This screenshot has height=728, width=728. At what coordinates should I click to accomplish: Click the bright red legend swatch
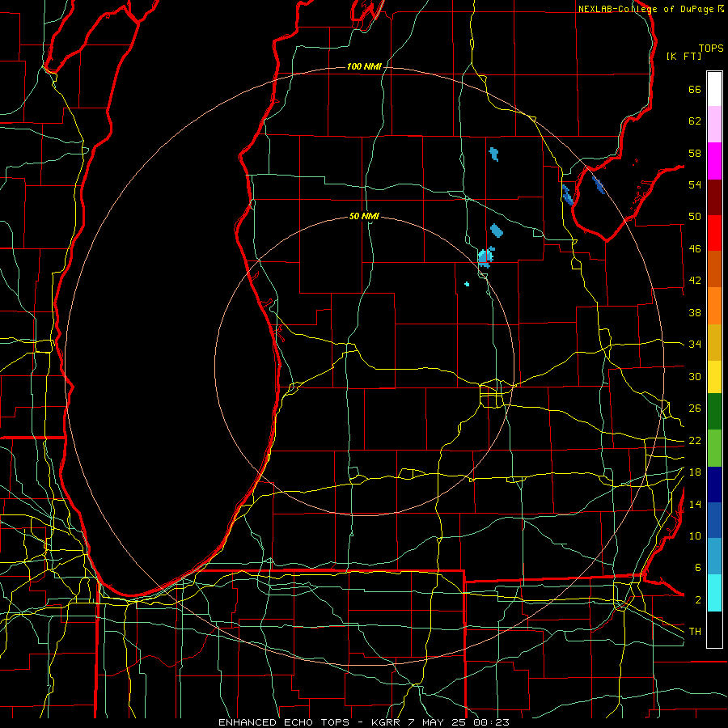(x=714, y=233)
